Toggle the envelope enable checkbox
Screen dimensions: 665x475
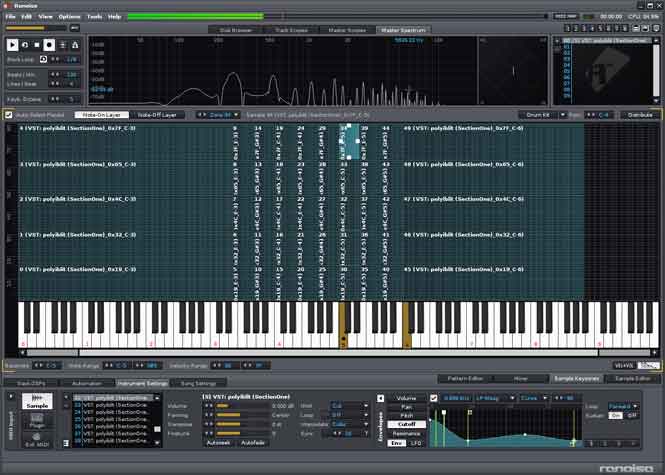(433, 398)
